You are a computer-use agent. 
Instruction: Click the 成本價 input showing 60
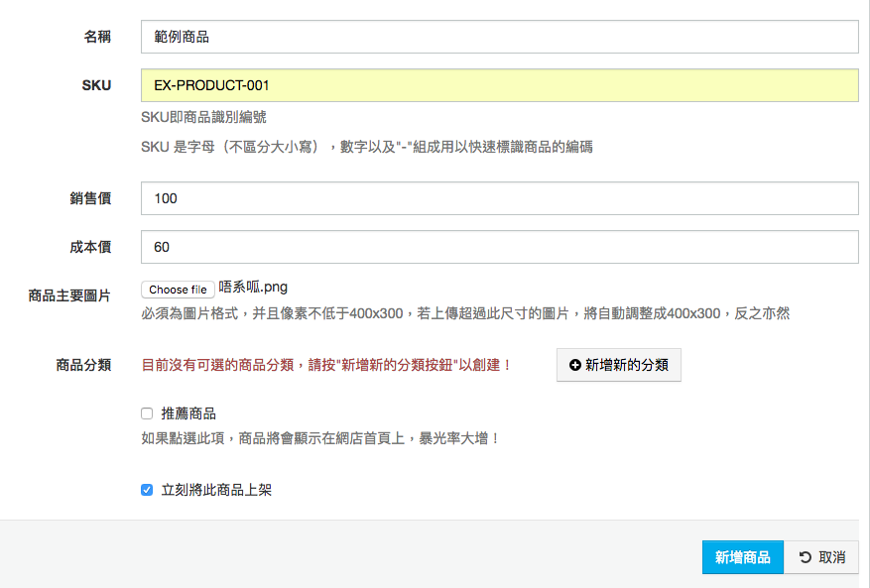click(499, 247)
